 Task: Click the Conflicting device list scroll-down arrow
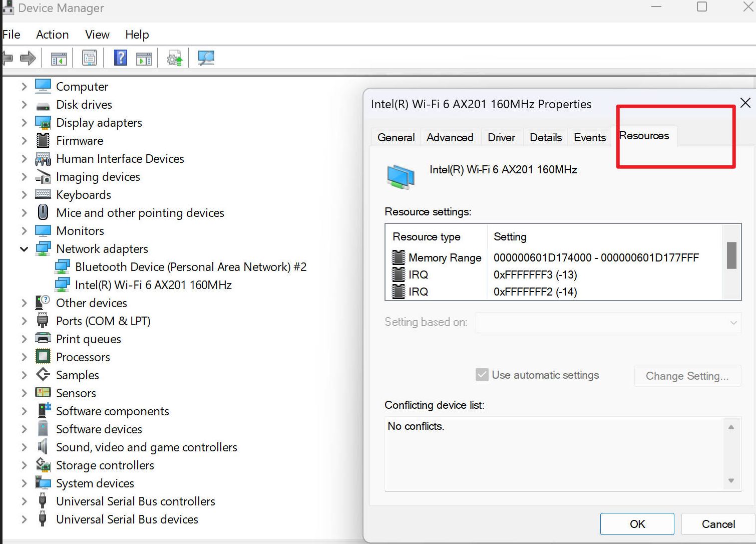click(731, 481)
